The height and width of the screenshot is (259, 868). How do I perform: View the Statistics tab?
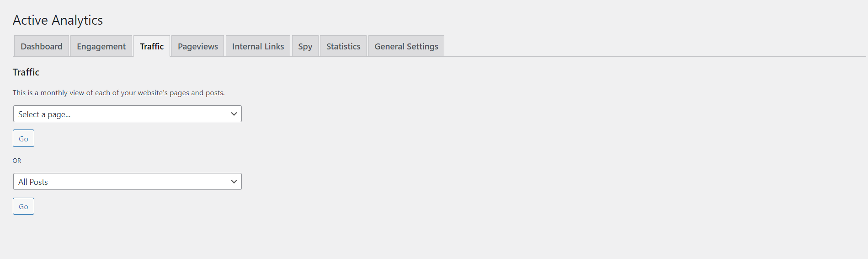[343, 46]
